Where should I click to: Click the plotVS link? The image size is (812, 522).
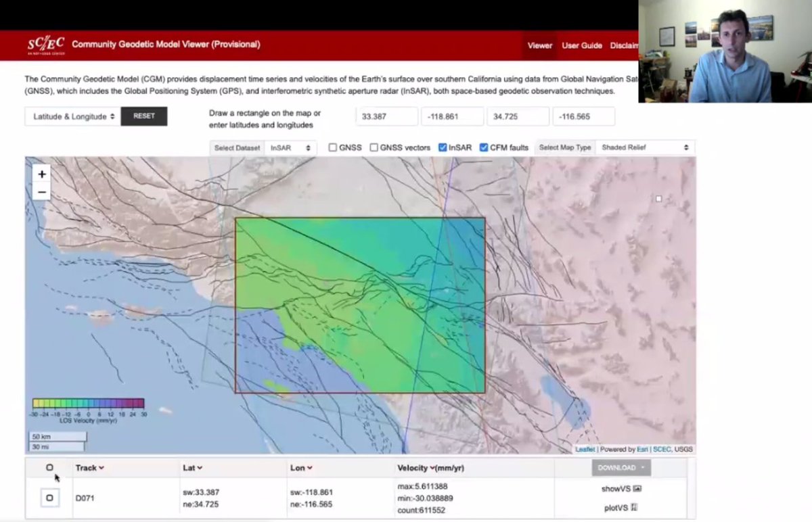coord(616,507)
